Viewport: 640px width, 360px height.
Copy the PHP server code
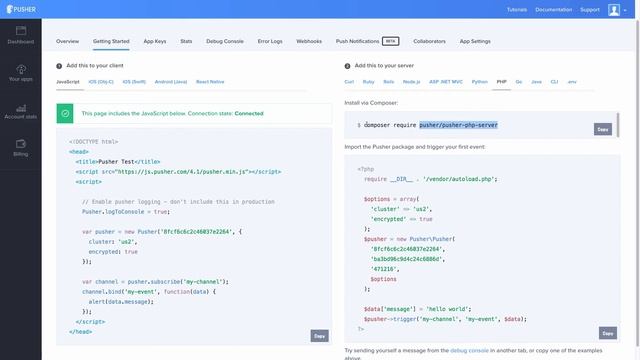pos(608,333)
